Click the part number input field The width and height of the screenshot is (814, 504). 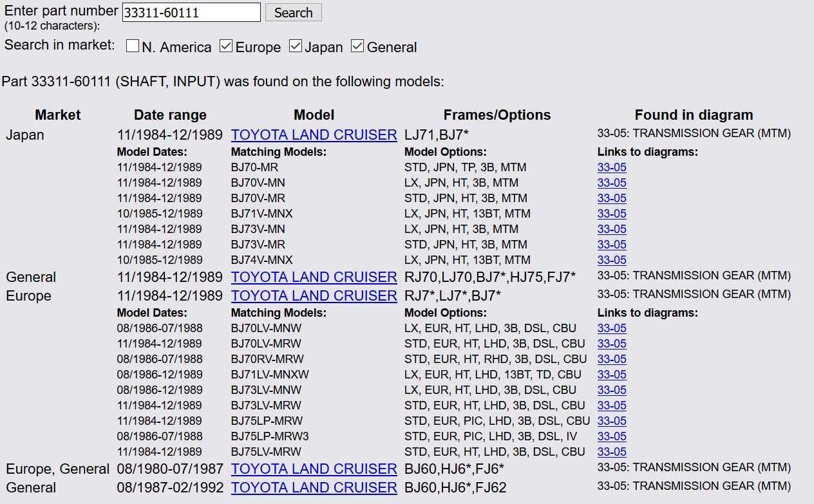tap(191, 12)
